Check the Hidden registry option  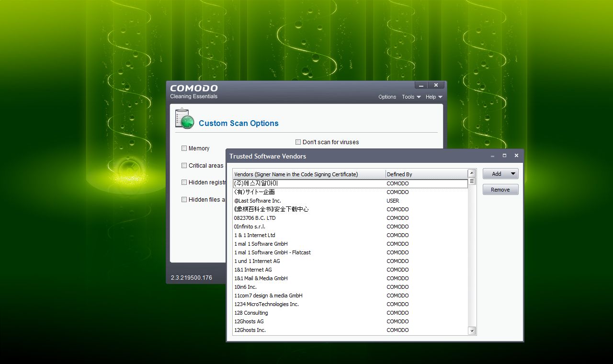[184, 182]
